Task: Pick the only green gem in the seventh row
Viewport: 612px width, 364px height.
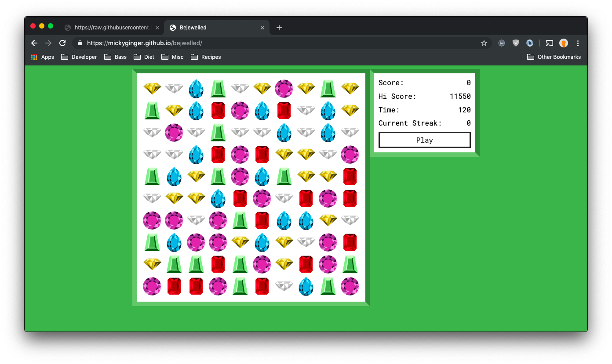Action: [x=240, y=220]
